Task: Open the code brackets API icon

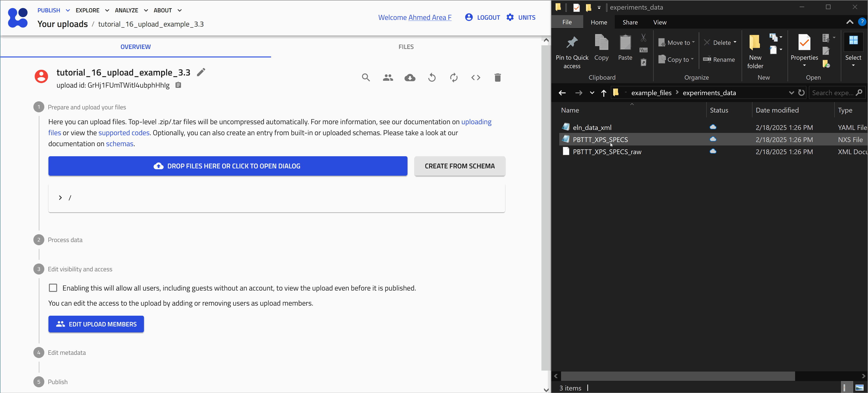Action: pos(475,78)
